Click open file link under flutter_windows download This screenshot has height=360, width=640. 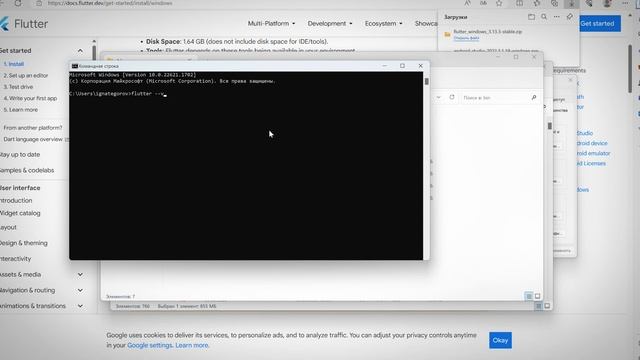466,38
